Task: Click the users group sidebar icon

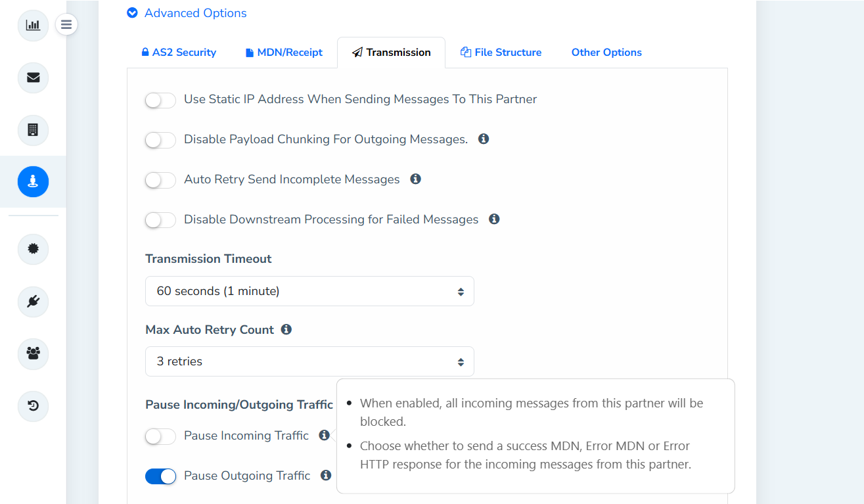Action: click(33, 354)
